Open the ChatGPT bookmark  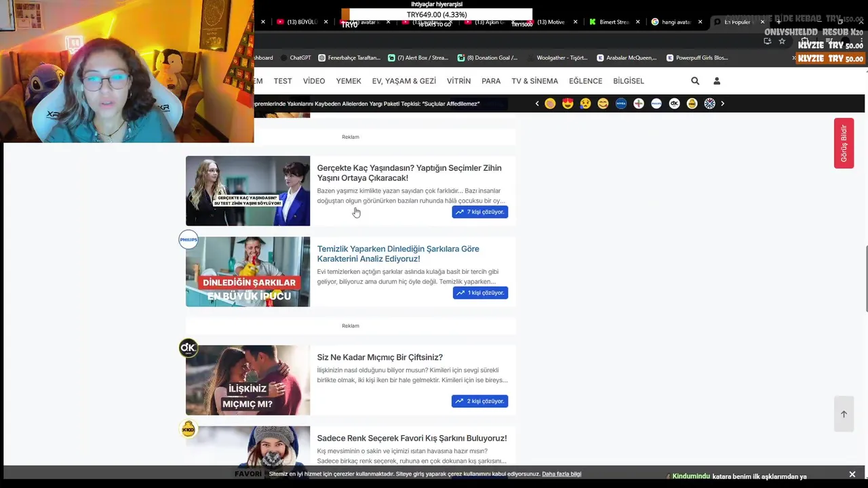tap(296, 58)
